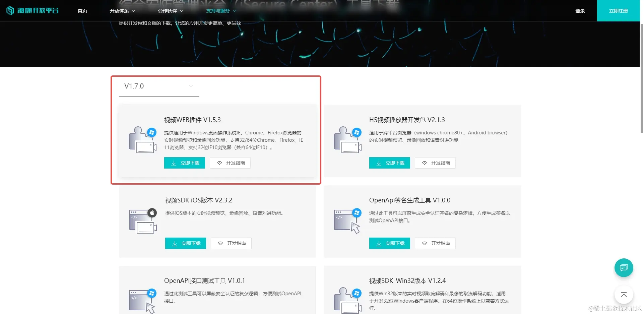This screenshot has width=644, height=314.
Task: Download 视频SDK iOS版本 V2.3.2
Action: point(186,243)
